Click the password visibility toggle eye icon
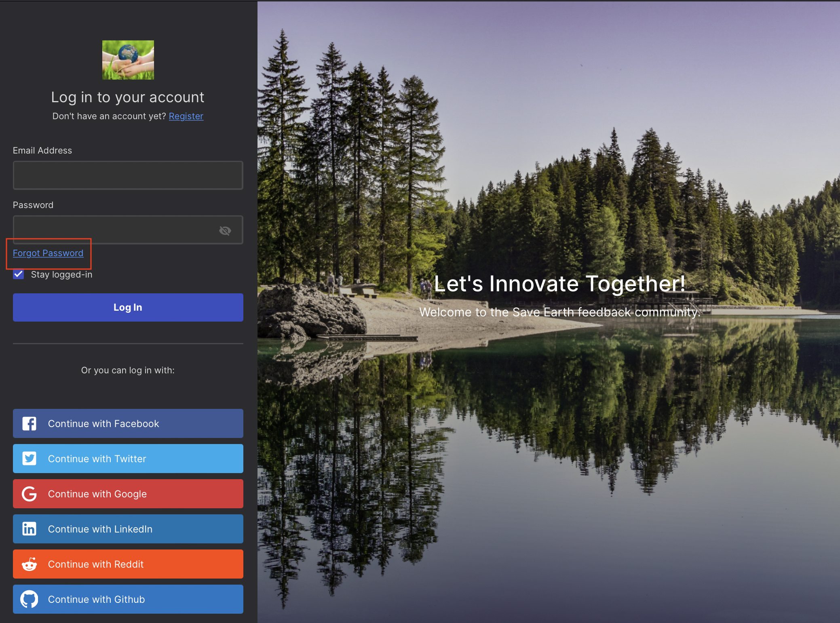840x623 pixels. click(x=225, y=230)
